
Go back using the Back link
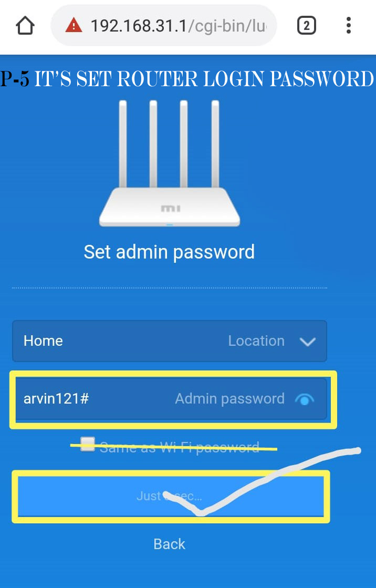coord(170,544)
